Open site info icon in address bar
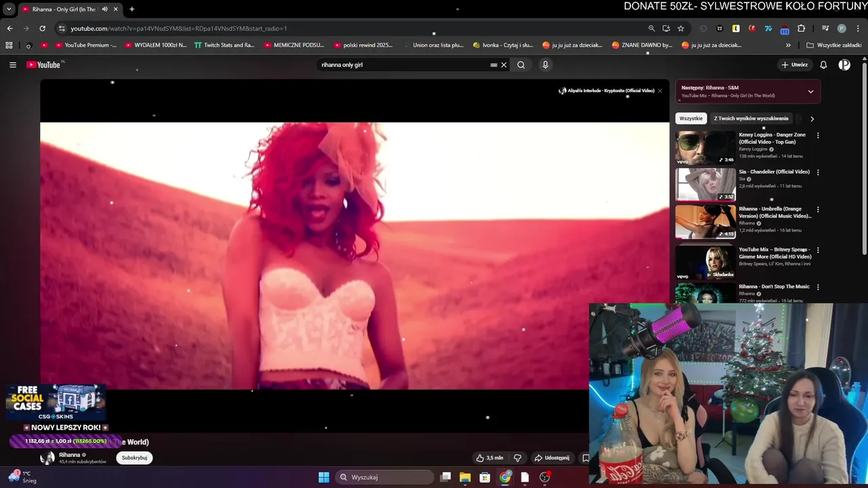 point(62,28)
